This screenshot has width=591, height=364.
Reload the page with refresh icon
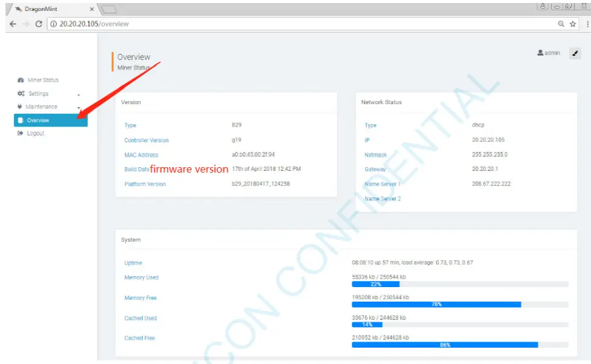click(38, 24)
